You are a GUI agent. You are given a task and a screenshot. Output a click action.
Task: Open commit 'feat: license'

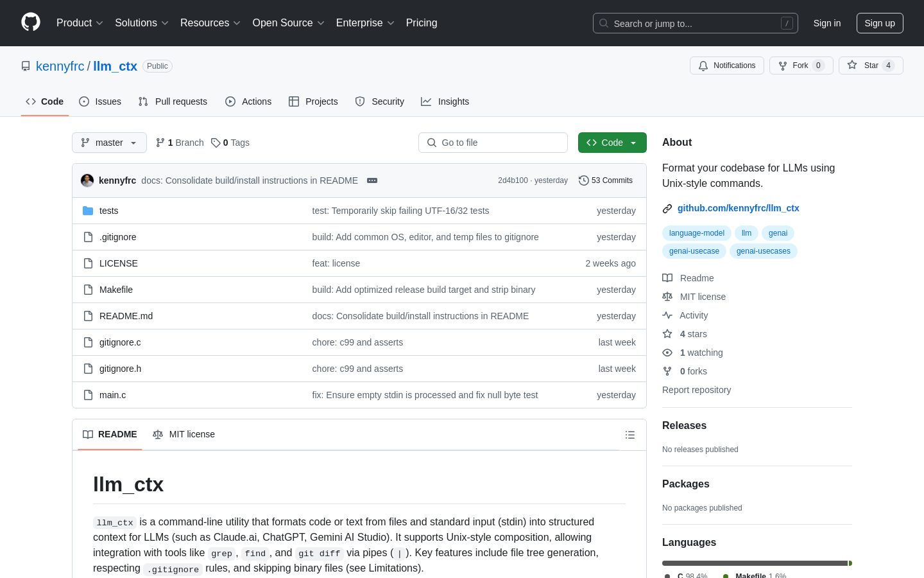tap(336, 263)
